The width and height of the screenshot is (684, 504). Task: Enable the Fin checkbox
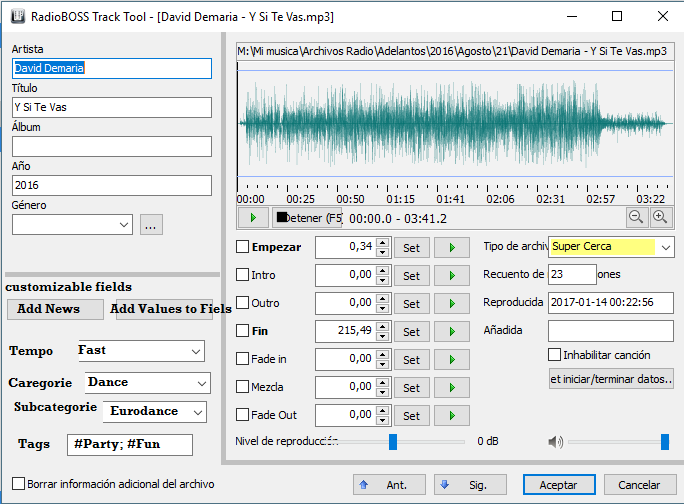pos(243,330)
